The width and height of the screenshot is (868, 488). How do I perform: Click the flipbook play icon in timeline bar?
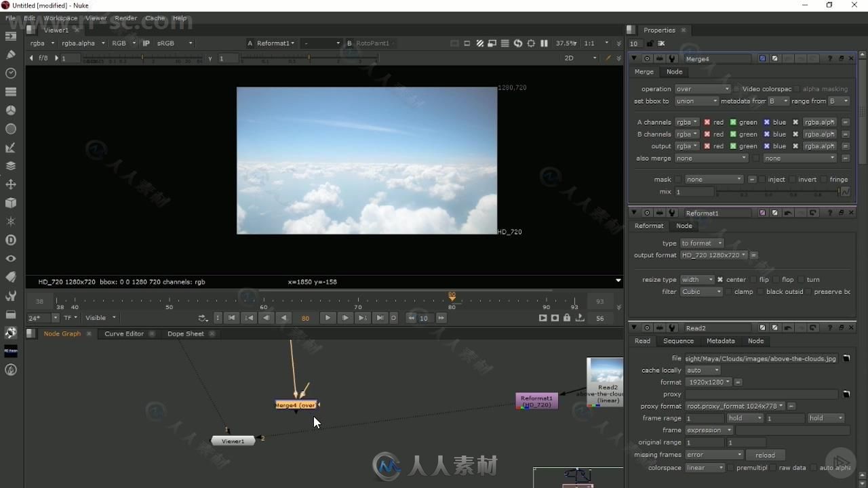click(542, 318)
